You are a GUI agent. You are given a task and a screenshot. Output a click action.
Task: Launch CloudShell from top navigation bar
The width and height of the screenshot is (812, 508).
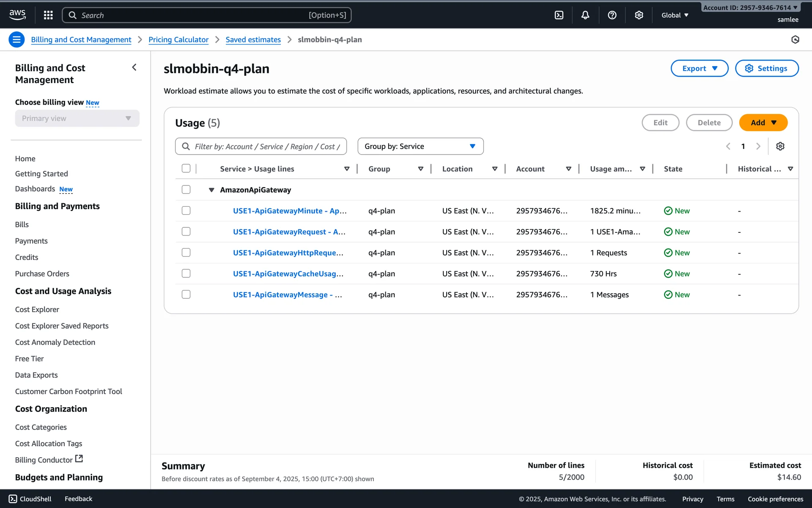[559, 15]
